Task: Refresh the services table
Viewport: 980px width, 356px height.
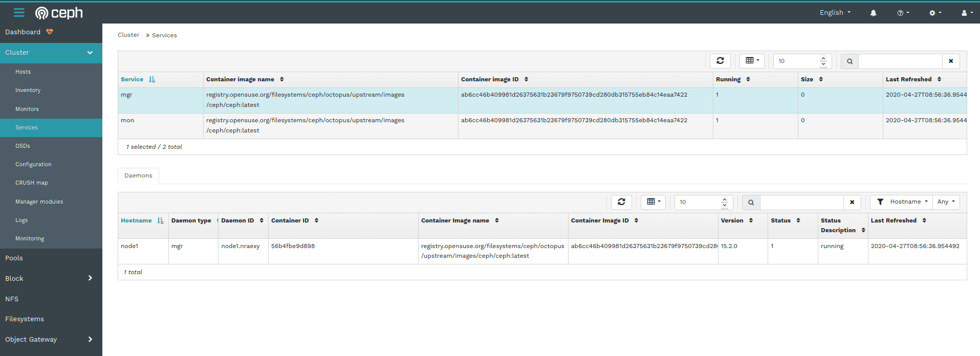Action: (720, 61)
